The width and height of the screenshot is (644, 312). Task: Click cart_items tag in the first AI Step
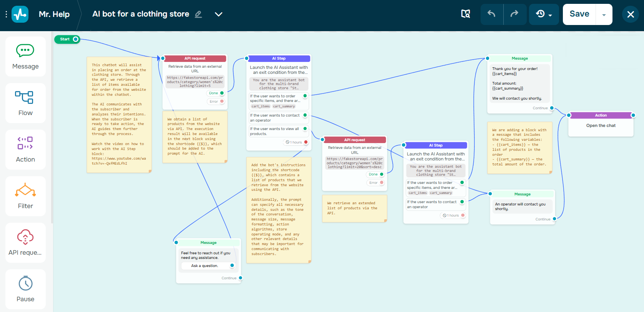point(261,107)
